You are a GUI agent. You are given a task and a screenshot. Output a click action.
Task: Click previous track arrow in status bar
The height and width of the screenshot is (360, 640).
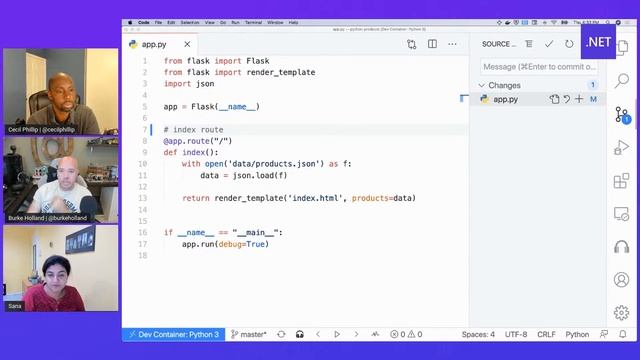pos(318,334)
